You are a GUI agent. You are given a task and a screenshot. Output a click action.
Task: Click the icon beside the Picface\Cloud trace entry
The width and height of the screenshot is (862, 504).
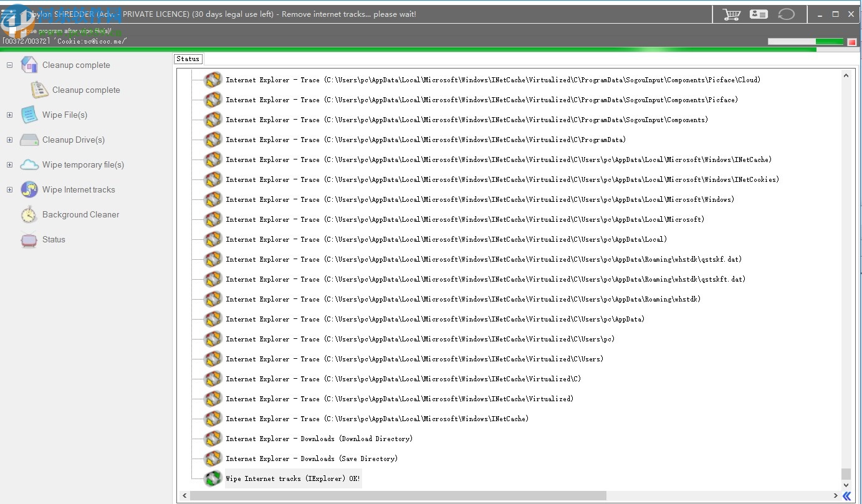tap(213, 80)
